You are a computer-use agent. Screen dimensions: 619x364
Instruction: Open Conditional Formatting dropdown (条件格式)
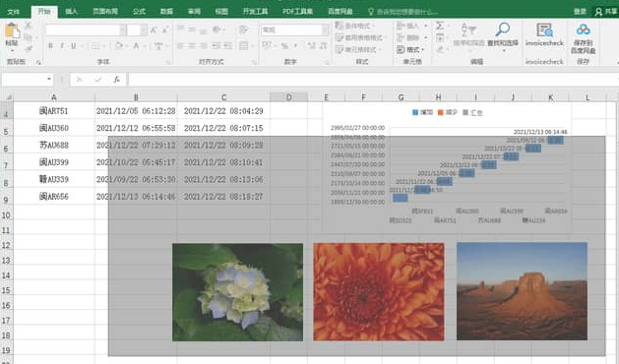coord(354,26)
